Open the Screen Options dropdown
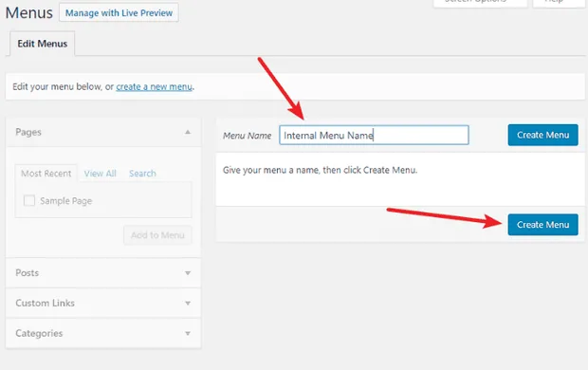The image size is (588, 370). 481,3
